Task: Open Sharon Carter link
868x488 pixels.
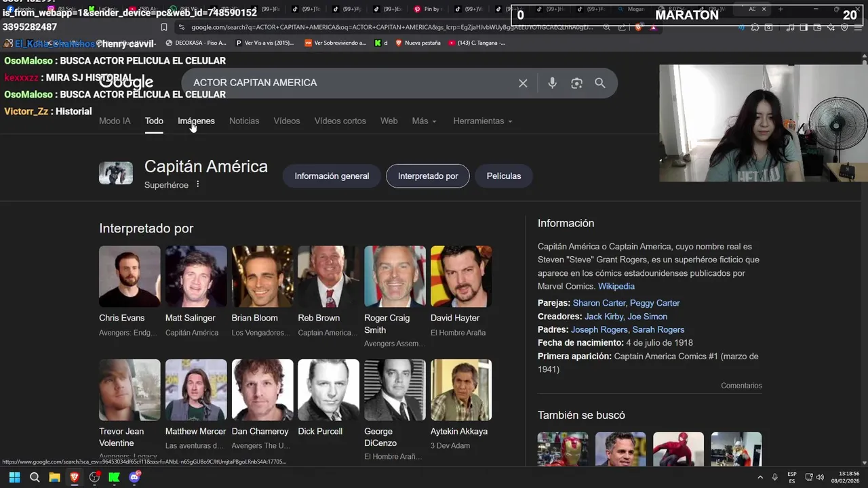Action: [x=599, y=303]
